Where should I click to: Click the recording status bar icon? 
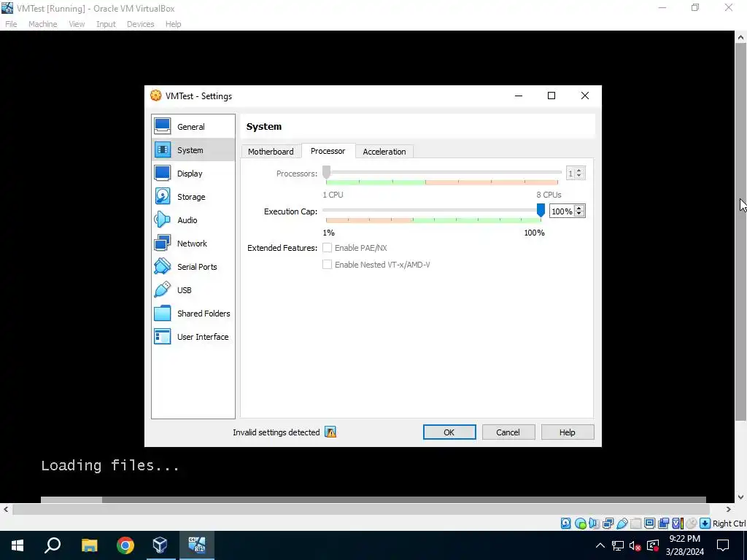tap(663, 524)
